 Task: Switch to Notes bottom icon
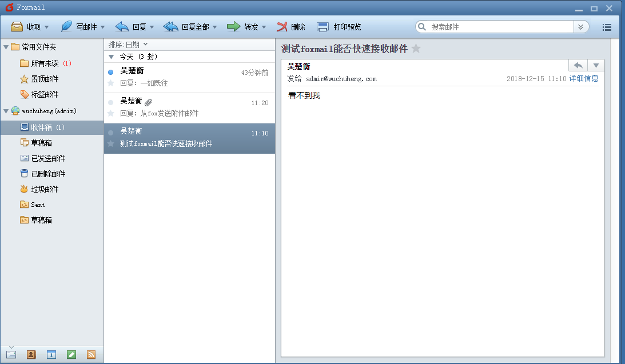71,354
